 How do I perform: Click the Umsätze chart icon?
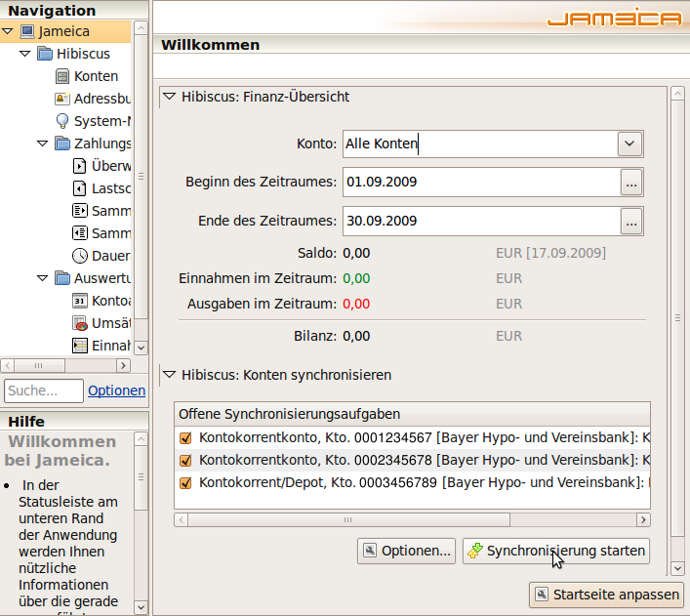tap(80, 324)
